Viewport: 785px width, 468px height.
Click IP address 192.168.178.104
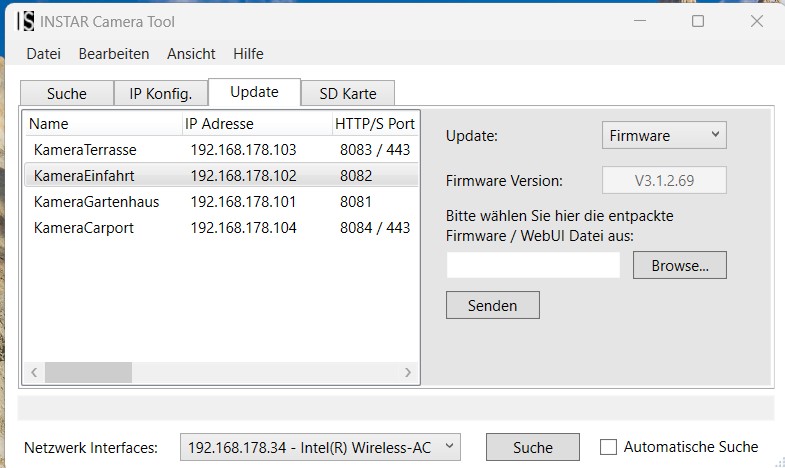pos(243,228)
